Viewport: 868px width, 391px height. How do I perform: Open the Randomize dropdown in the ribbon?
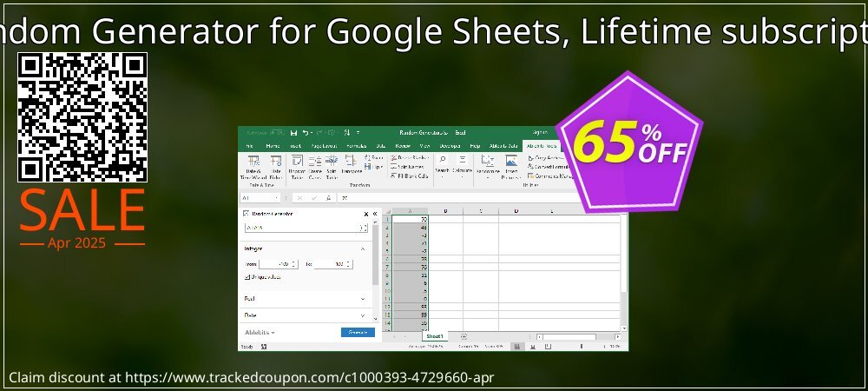[x=488, y=167]
